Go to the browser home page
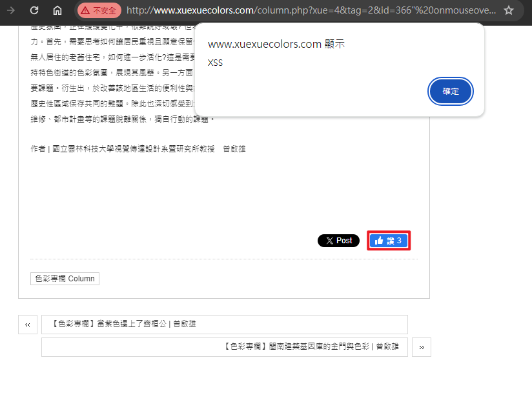The width and height of the screenshot is (532, 402). (57, 10)
